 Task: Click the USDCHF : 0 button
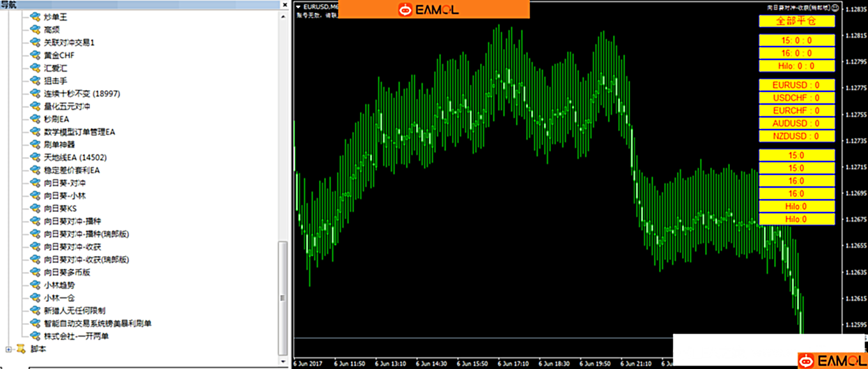tap(796, 98)
